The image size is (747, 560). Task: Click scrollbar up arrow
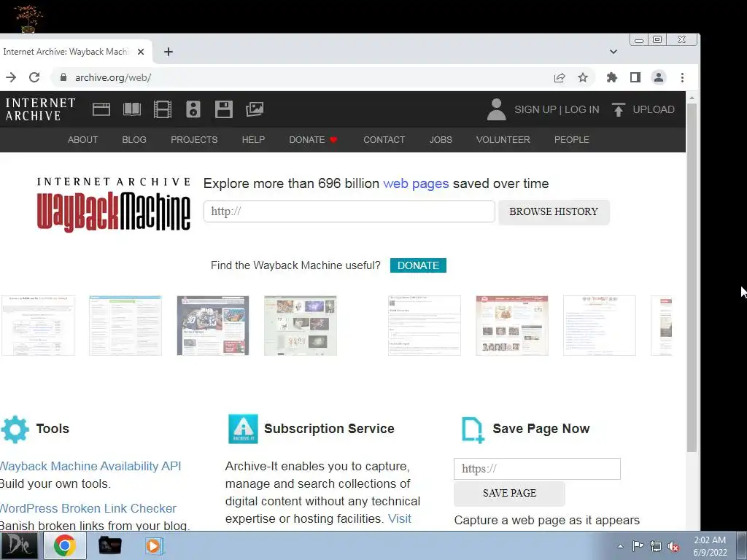click(x=692, y=97)
